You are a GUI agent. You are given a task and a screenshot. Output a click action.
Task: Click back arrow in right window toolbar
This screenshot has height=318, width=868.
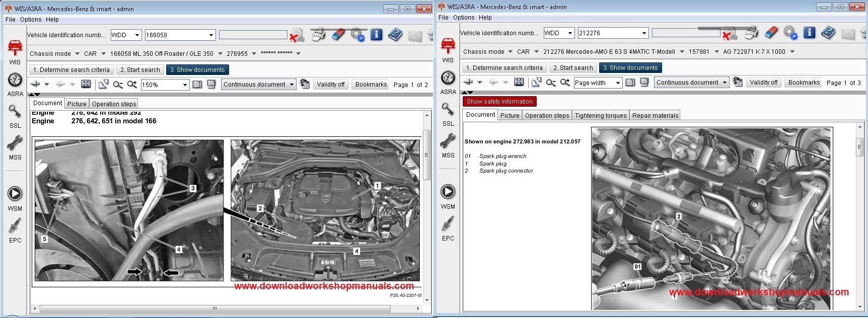[x=468, y=82]
